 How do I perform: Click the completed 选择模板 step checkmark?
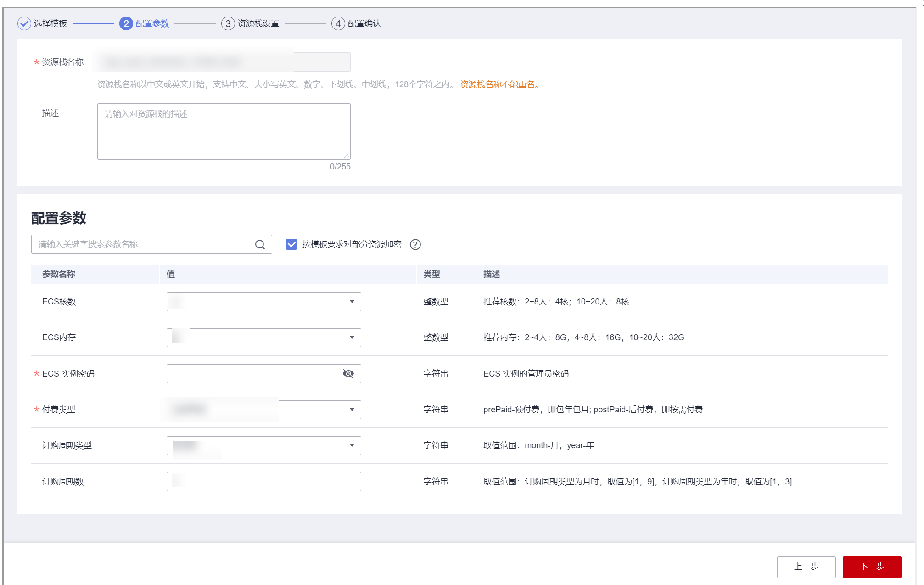coord(24,23)
